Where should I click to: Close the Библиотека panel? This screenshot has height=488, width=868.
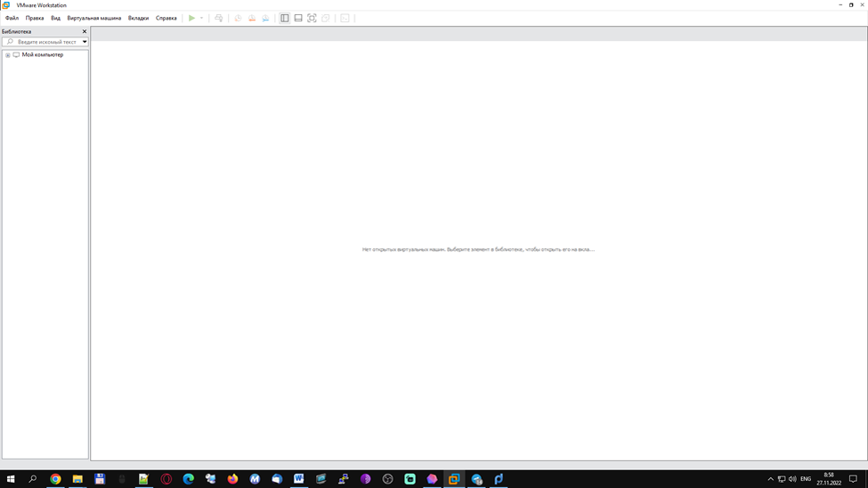[85, 31]
